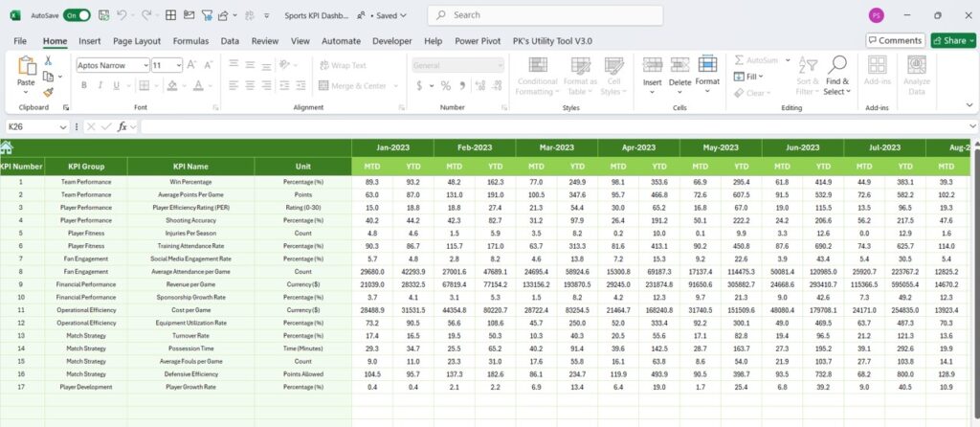
Task: Click the Accounting dollar format icon
Action: (x=419, y=85)
